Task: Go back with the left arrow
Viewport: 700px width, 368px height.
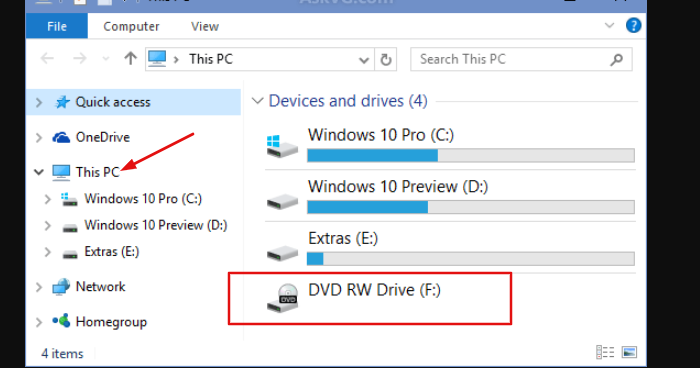Action: [47, 59]
